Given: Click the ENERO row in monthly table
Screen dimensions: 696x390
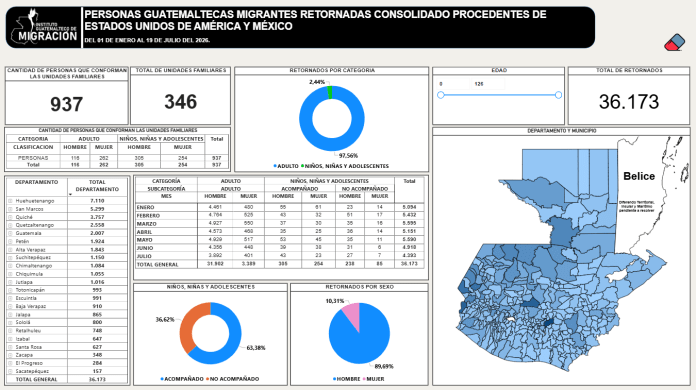Looking at the screenshot, I should point(280,207).
